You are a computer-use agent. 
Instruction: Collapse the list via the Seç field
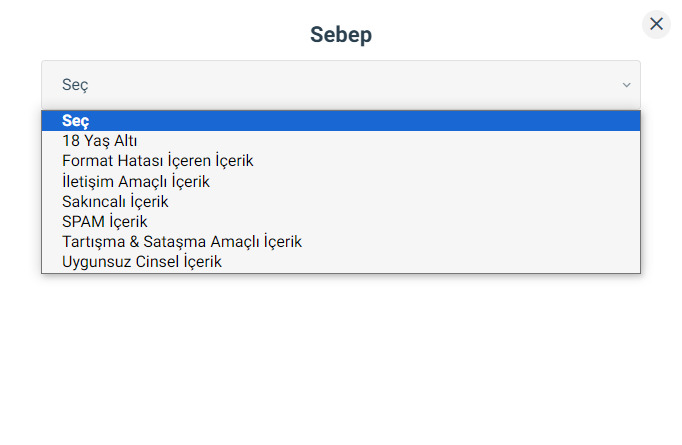pyautogui.click(x=341, y=85)
